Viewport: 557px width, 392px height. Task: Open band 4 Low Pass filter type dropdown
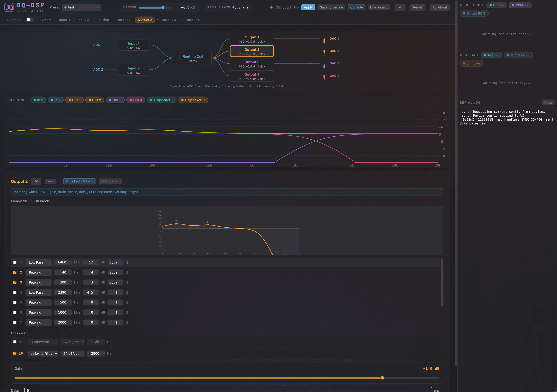[39, 292]
